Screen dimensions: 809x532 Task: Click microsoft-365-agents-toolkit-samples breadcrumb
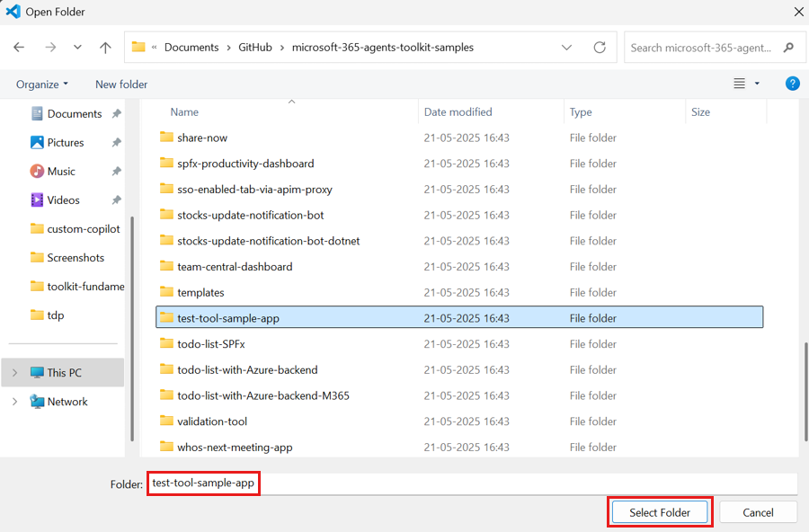tap(382, 48)
